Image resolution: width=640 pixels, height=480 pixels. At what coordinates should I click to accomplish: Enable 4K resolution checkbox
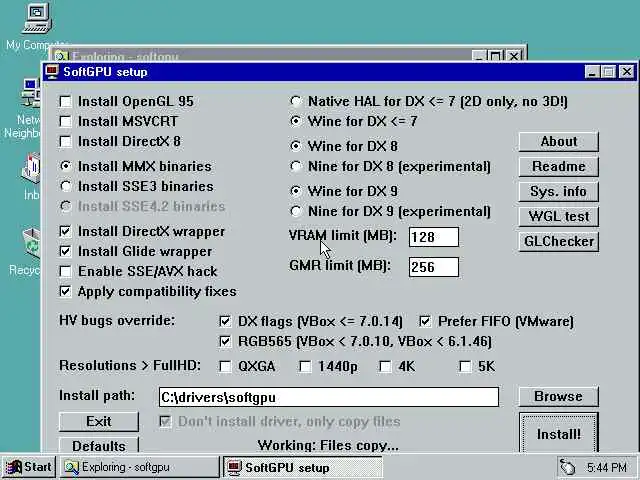click(385, 366)
